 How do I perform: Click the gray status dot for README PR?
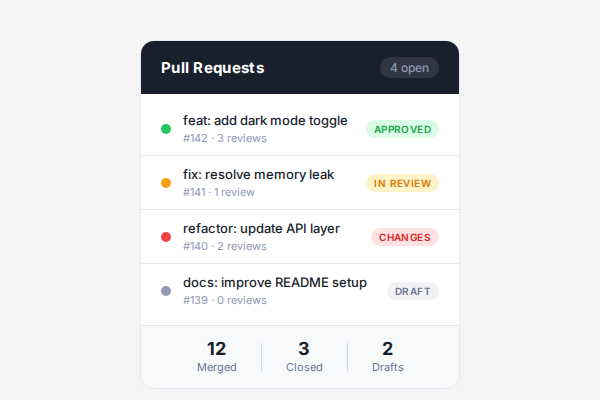[x=166, y=291]
